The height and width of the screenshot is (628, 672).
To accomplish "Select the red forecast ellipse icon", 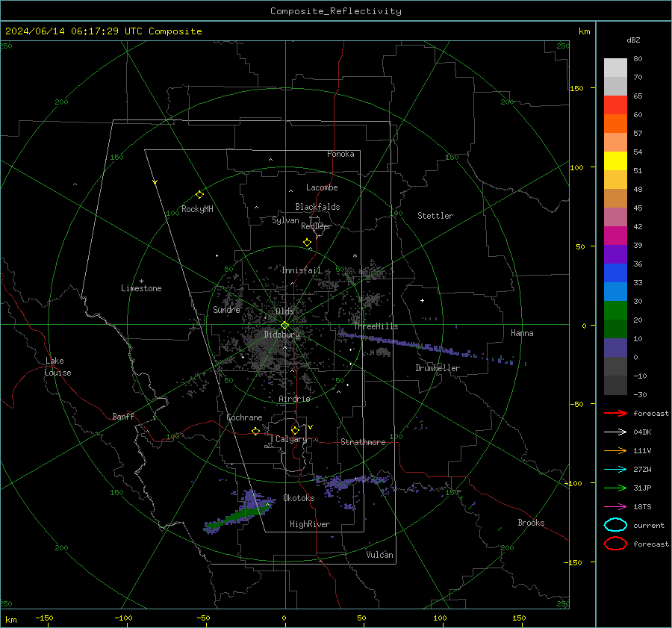I will (x=615, y=544).
